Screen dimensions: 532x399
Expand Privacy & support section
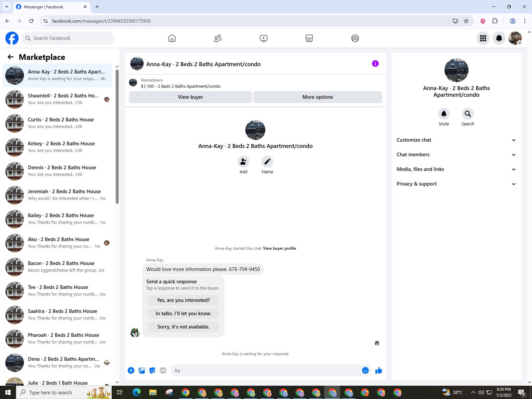click(456, 184)
